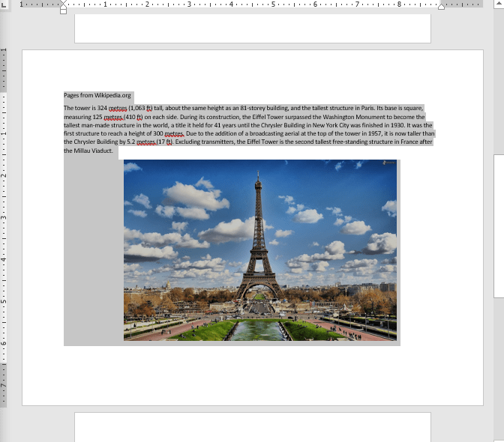Click the word 'free-standing'
The image size is (504, 442).
click(x=349, y=142)
